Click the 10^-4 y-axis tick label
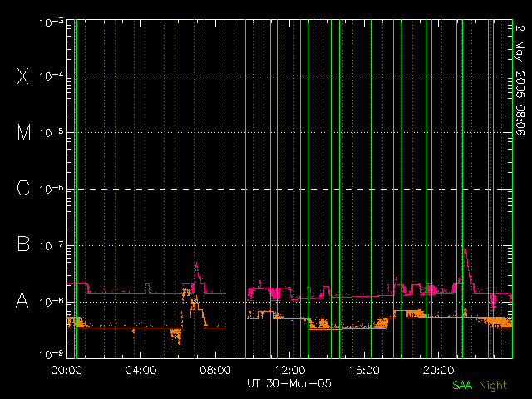The height and width of the screenshot is (399, 532). tap(52, 76)
